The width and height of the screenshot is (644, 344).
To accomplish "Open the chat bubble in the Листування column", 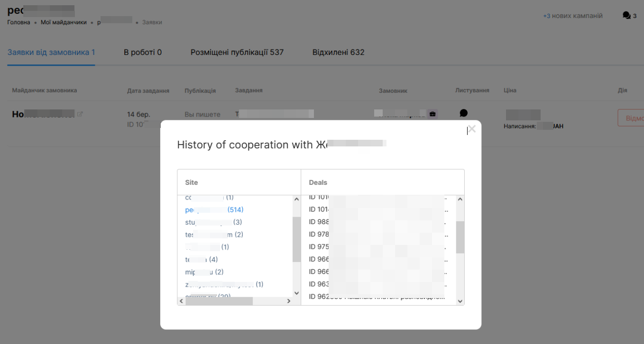I will tap(463, 113).
